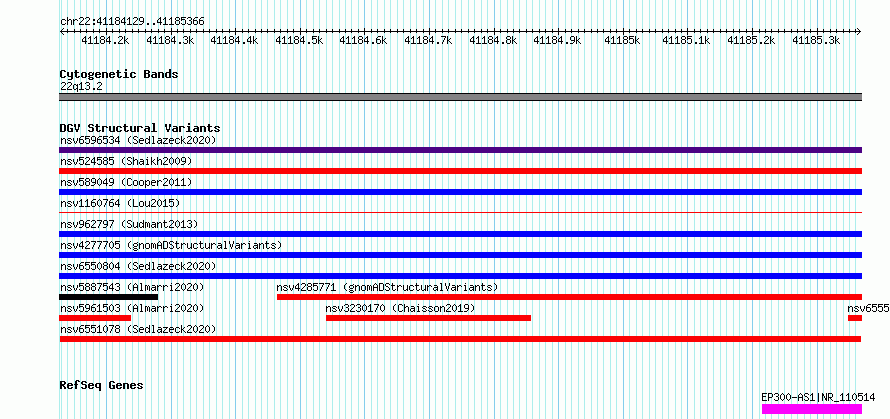
Task: Open the nsv5887543 (Almarri2020) label
Action: [132, 287]
